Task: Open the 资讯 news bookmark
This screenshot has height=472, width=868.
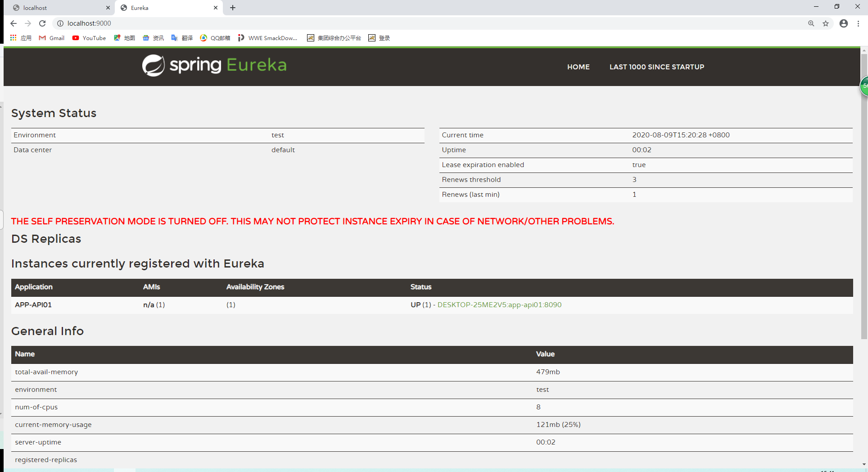Action: click(x=153, y=38)
